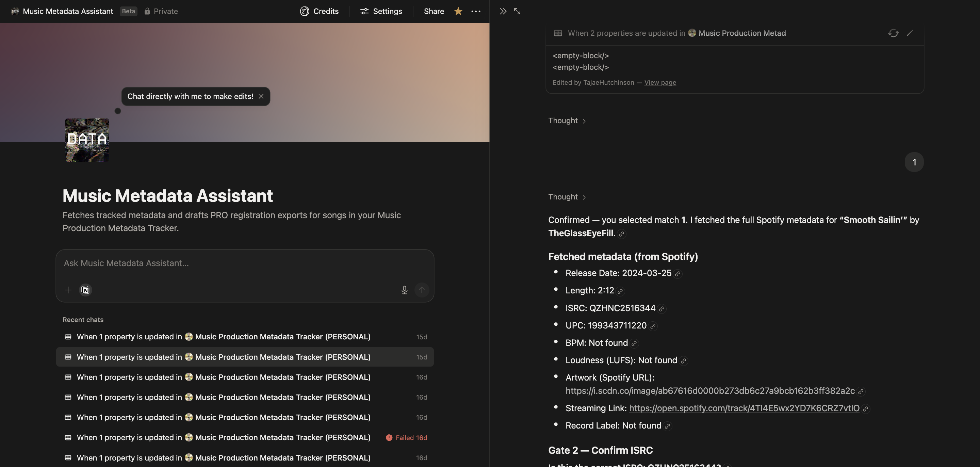Click the user message bubble '1'

click(x=914, y=162)
